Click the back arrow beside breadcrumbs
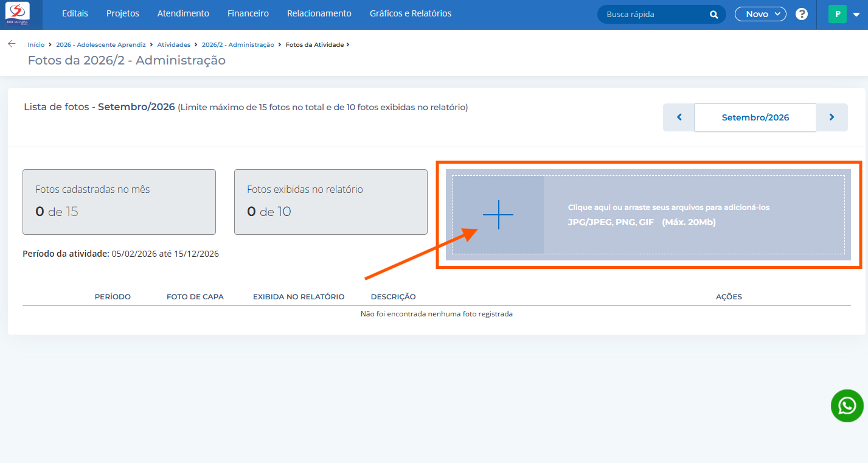The width and height of the screenshot is (868, 463). (x=12, y=44)
